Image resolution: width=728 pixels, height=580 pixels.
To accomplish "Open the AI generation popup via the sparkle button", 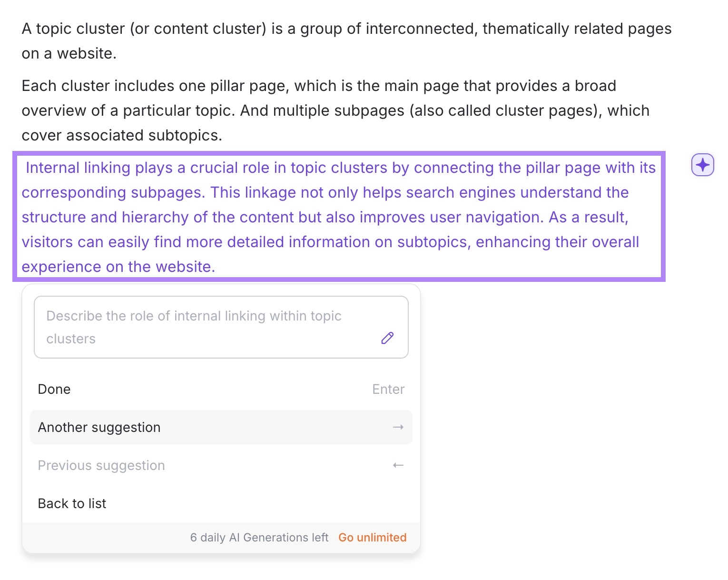I will click(702, 165).
